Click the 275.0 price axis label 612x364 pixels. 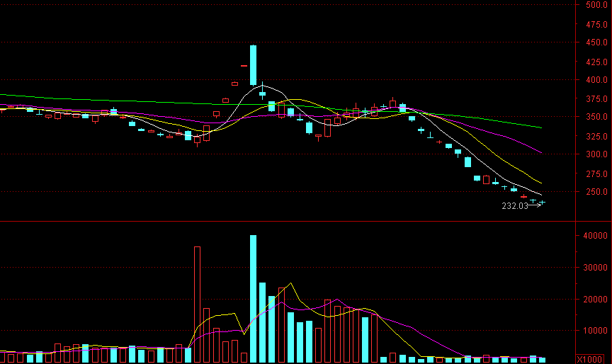[596, 174]
